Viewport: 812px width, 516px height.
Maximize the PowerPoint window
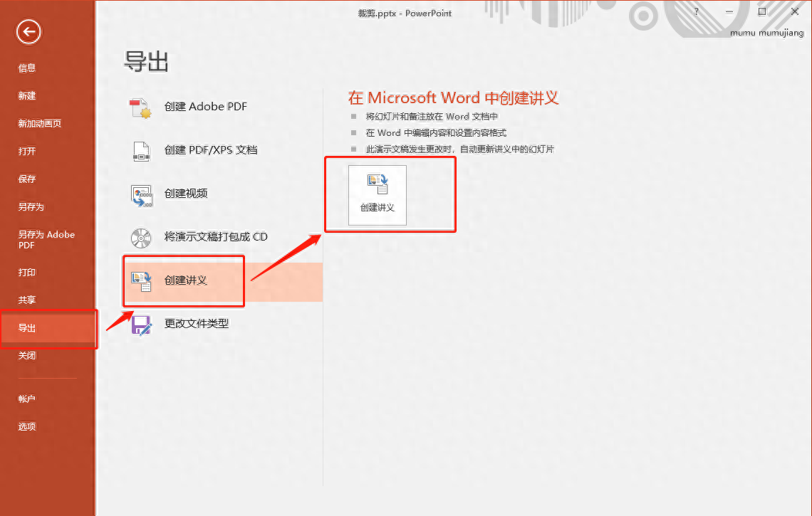[761, 11]
